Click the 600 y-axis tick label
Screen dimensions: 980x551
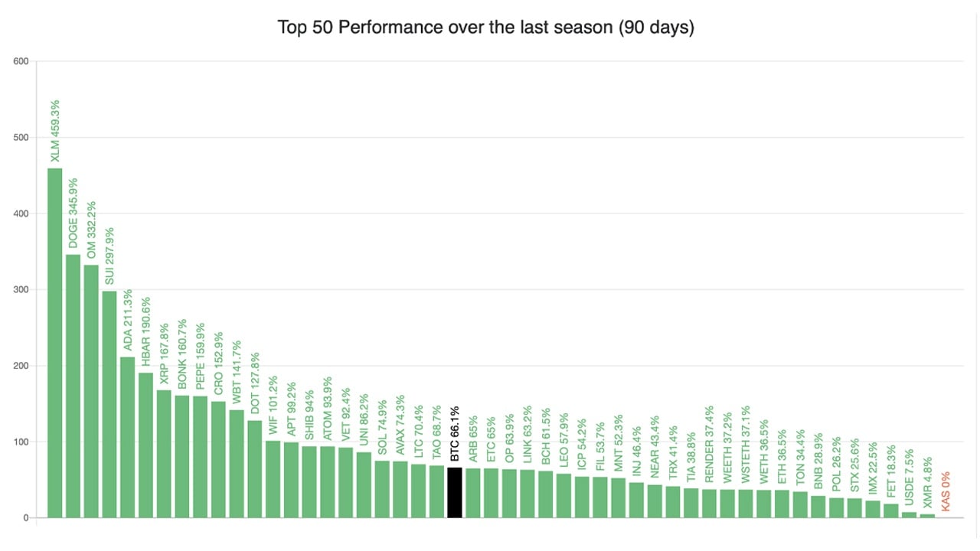(x=21, y=62)
